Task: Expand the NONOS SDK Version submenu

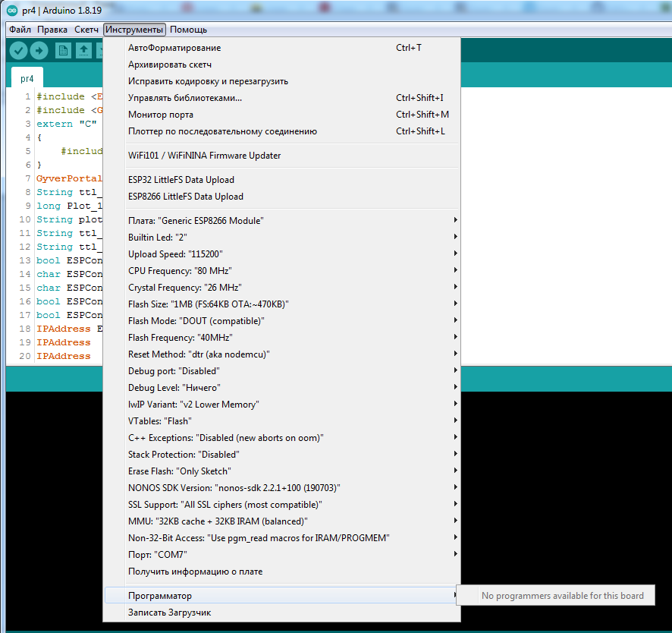Action: 281,489
